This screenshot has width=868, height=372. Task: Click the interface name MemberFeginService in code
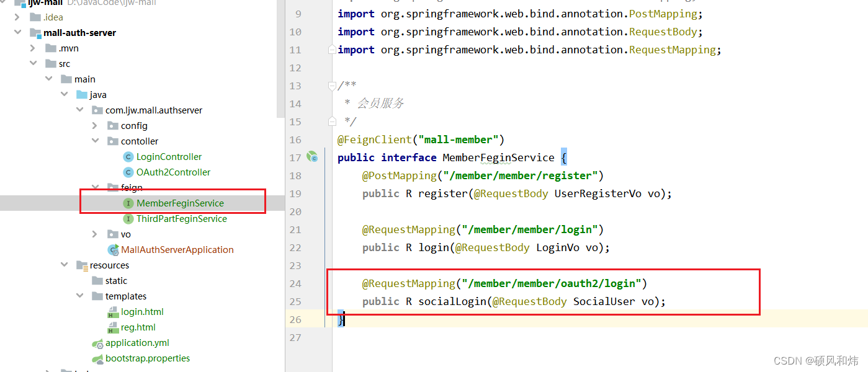498,157
